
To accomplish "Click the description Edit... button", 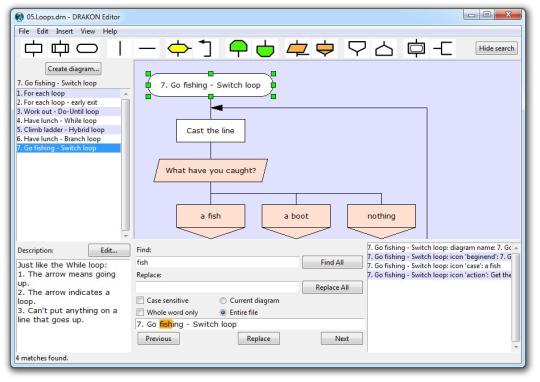I will tap(109, 250).
